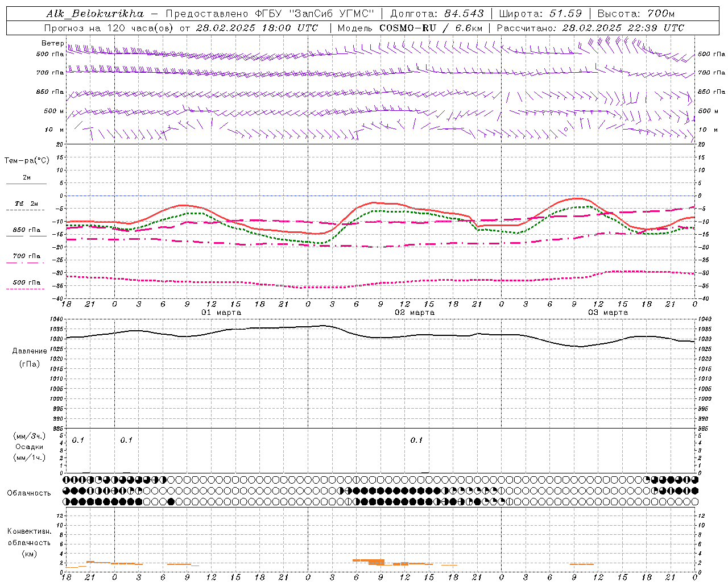Click the (мм/1ч.) precipitation unit label
Viewport: 728px width, 582px height.
[x=30, y=458]
